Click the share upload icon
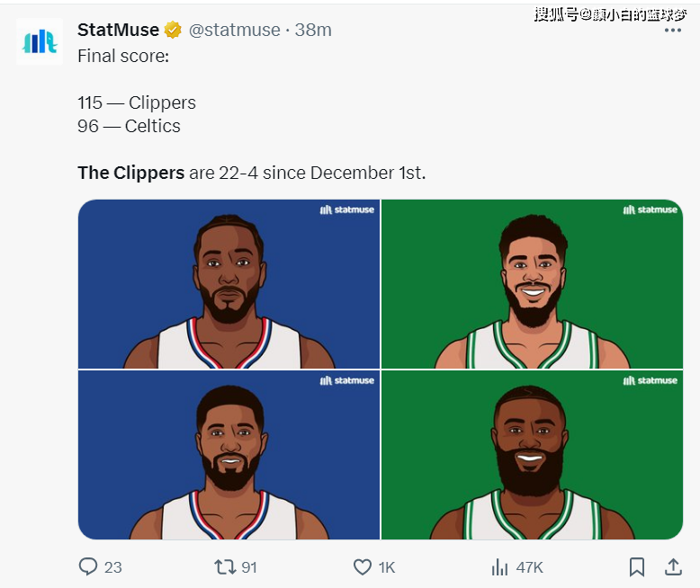This screenshot has width=700, height=588. [x=673, y=567]
